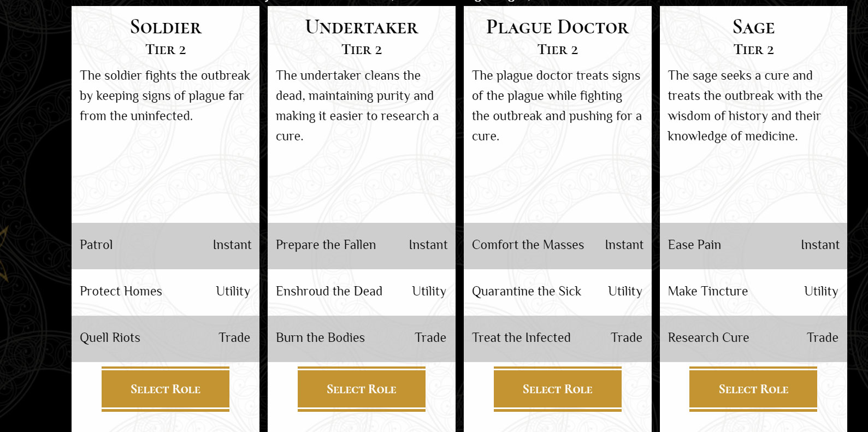Open the Quell Riots trade row
The height and width of the screenshot is (432, 868).
pos(166,339)
